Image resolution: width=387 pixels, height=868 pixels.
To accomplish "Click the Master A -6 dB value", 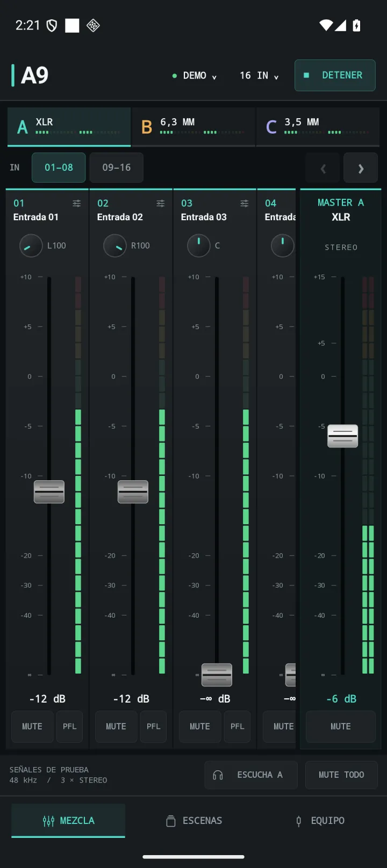I will pos(341,699).
